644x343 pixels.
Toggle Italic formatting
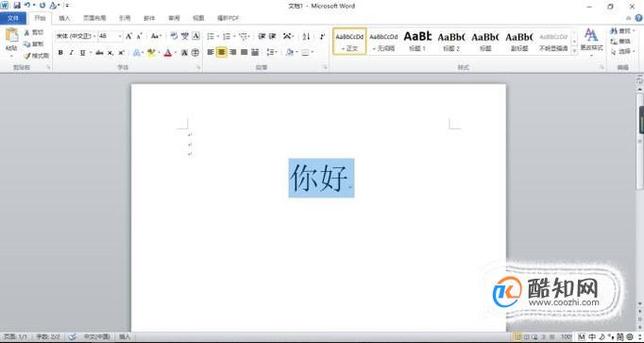click(x=71, y=53)
